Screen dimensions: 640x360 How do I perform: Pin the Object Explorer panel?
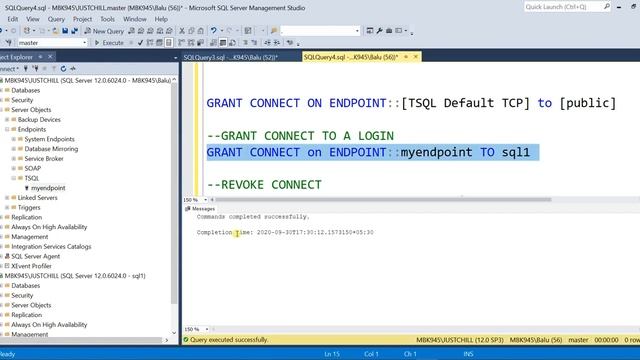tap(40, 57)
